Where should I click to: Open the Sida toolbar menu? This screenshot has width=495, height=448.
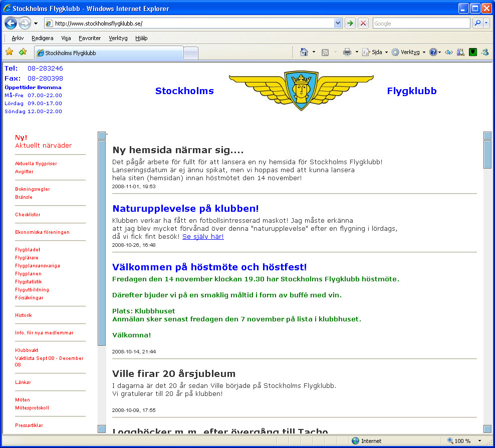pyautogui.click(x=375, y=52)
